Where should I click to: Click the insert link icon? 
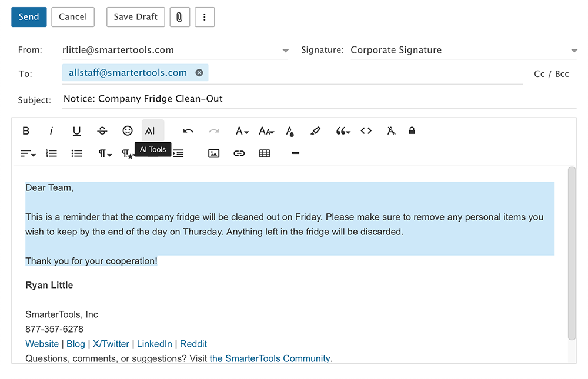click(x=239, y=153)
